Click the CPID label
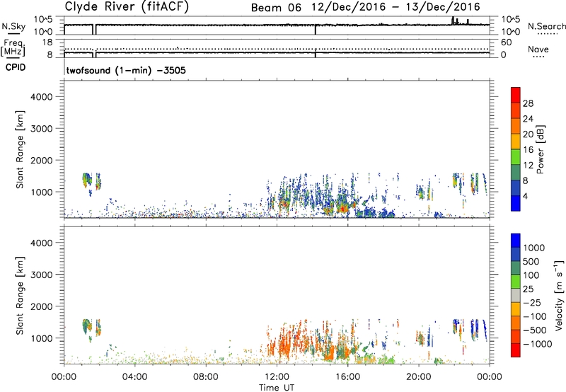Image resolution: width=566 pixels, height=392 pixels. [x=16, y=67]
